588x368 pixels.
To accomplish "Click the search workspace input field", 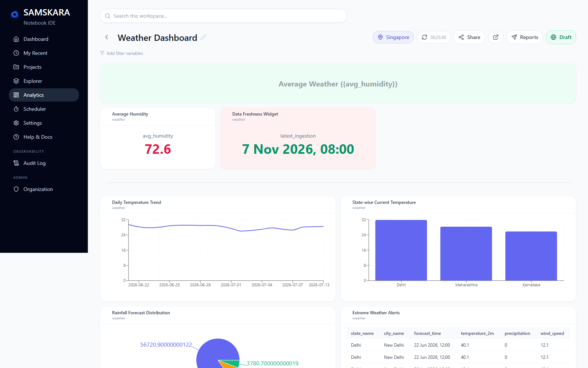I will pyautogui.click(x=223, y=16).
